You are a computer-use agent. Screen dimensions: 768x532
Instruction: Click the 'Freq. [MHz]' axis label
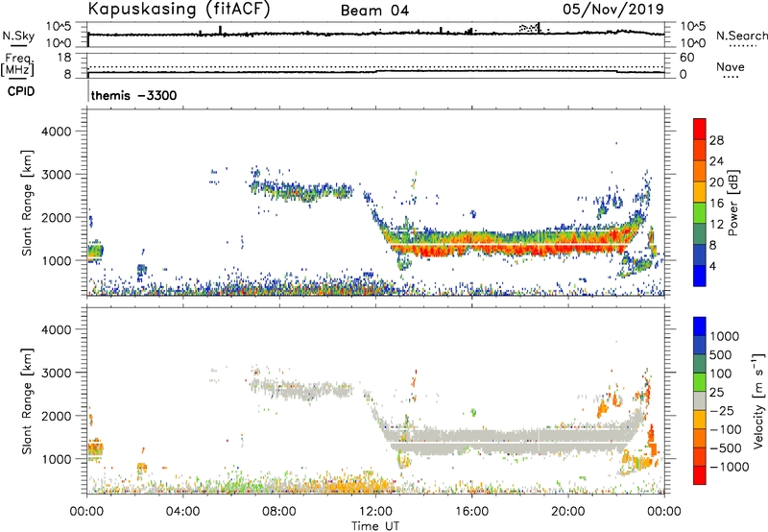(17, 64)
